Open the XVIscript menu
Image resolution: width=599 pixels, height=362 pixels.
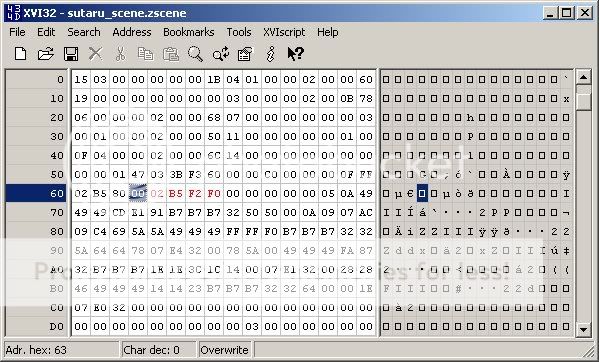click(284, 32)
